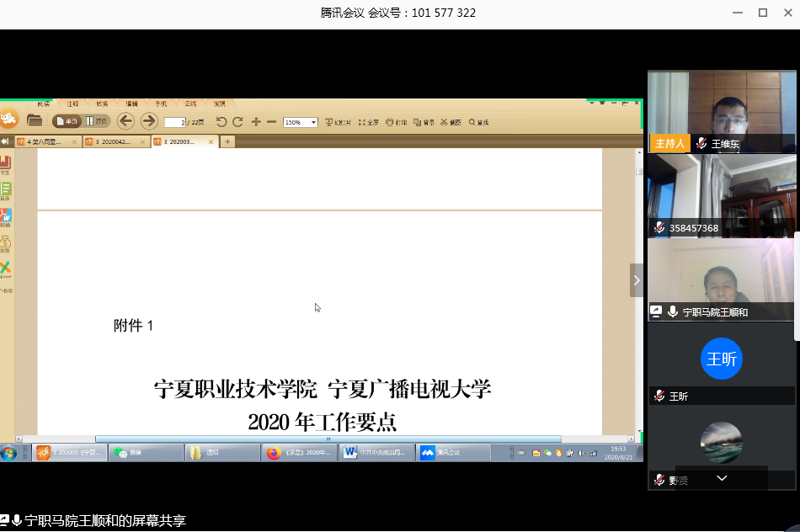800x532 pixels.
Task: Start 幻灯片 slideshow mode
Action: [338, 122]
